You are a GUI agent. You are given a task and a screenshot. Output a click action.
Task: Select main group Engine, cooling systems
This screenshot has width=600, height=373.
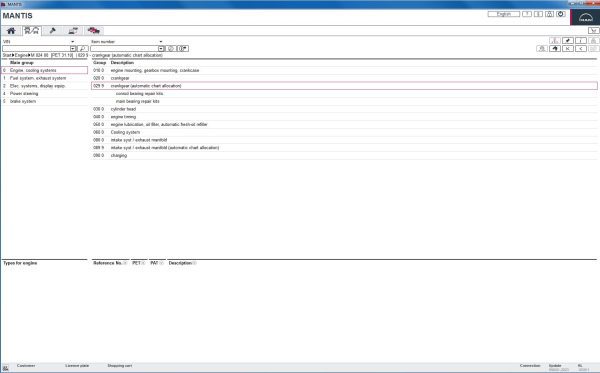[44, 70]
